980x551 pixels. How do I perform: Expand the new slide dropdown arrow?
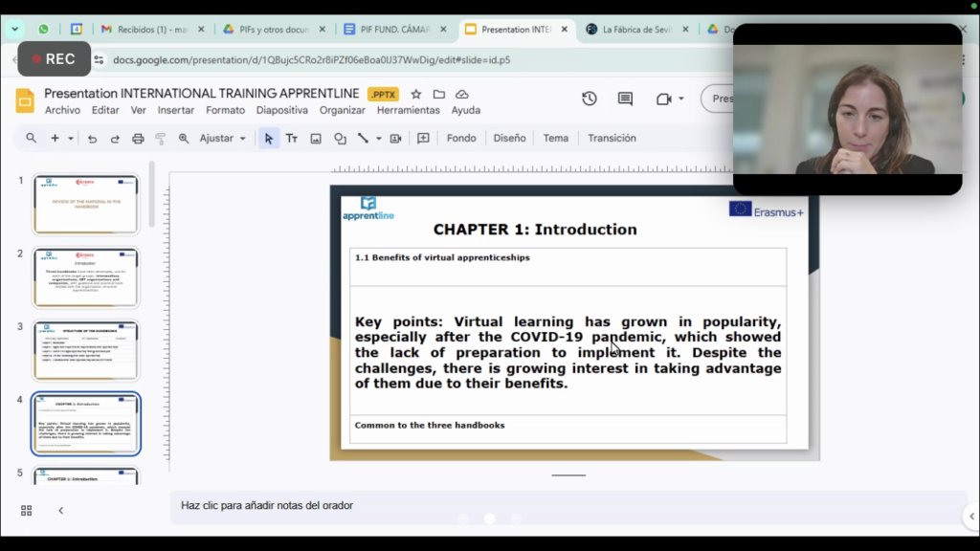coord(70,139)
